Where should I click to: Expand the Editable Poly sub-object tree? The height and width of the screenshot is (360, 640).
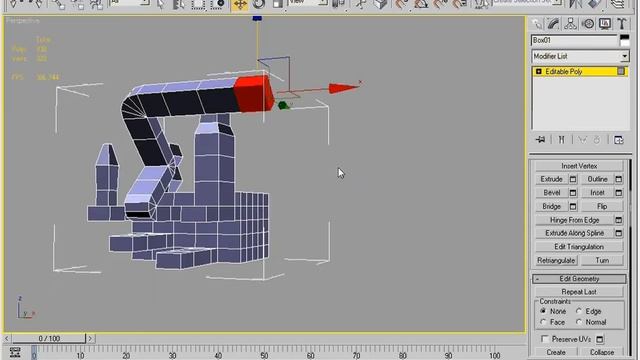pyautogui.click(x=538, y=71)
